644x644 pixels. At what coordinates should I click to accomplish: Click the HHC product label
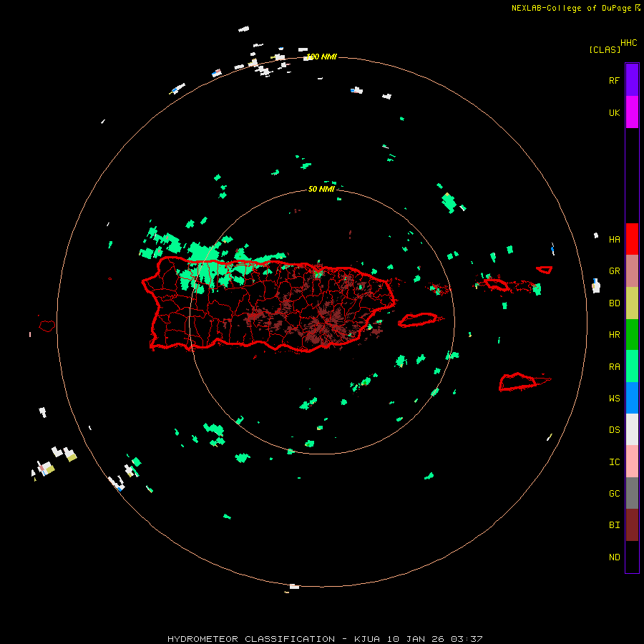click(x=629, y=43)
